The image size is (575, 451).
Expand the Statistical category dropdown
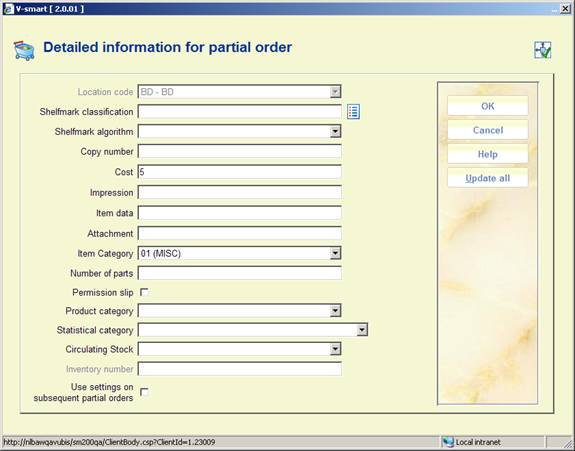click(362, 330)
